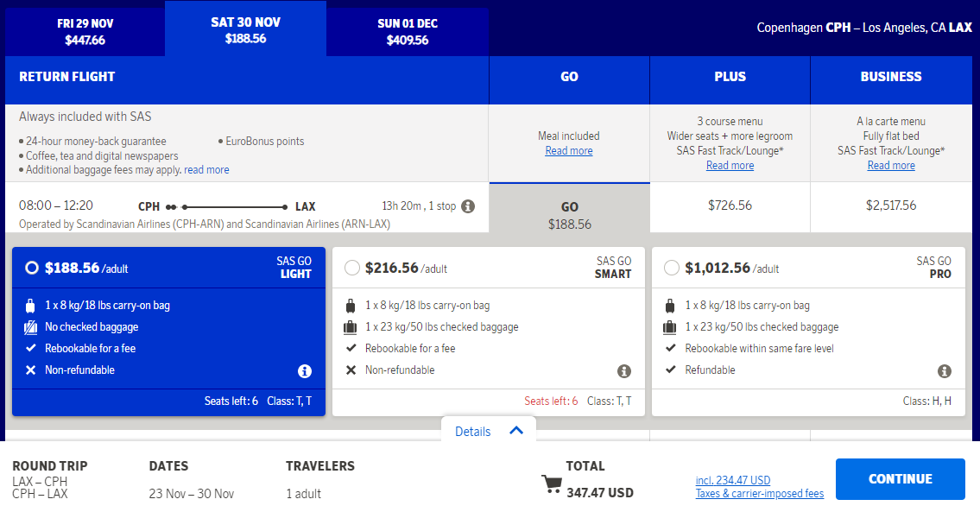
Task: Click 'read more' about additional baggage fees
Action: (x=206, y=170)
